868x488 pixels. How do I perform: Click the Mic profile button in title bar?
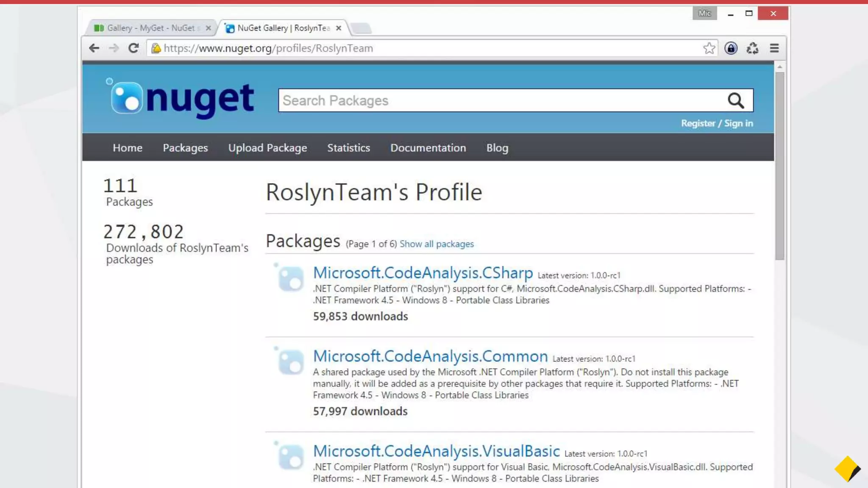[704, 14]
